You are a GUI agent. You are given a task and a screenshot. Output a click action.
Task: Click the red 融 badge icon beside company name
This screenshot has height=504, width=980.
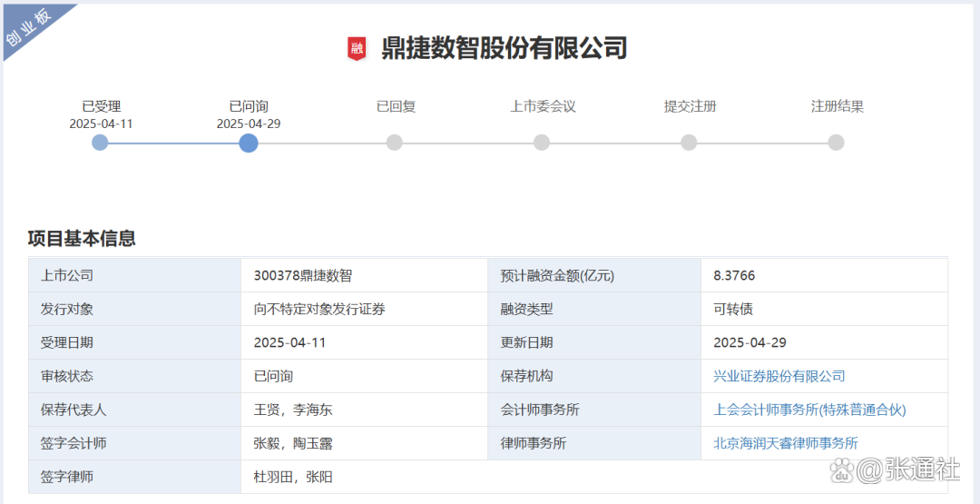[x=357, y=49]
